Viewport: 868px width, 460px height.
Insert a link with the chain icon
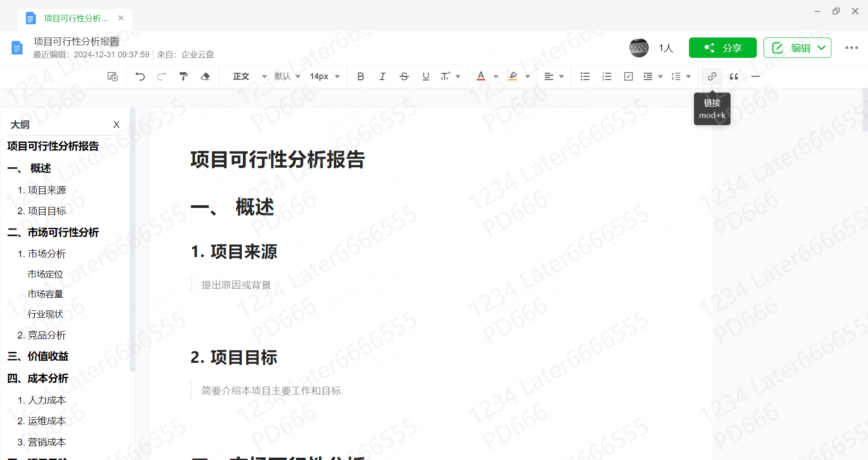[712, 76]
